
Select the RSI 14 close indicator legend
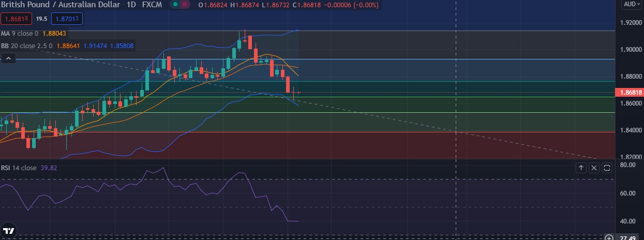pyautogui.click(x=19, y=168)
